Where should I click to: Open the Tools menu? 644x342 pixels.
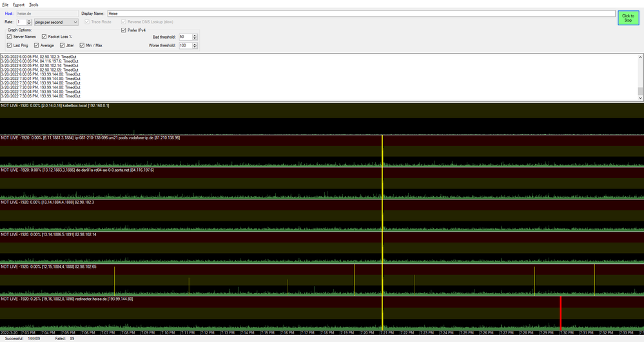click(34, 5)
